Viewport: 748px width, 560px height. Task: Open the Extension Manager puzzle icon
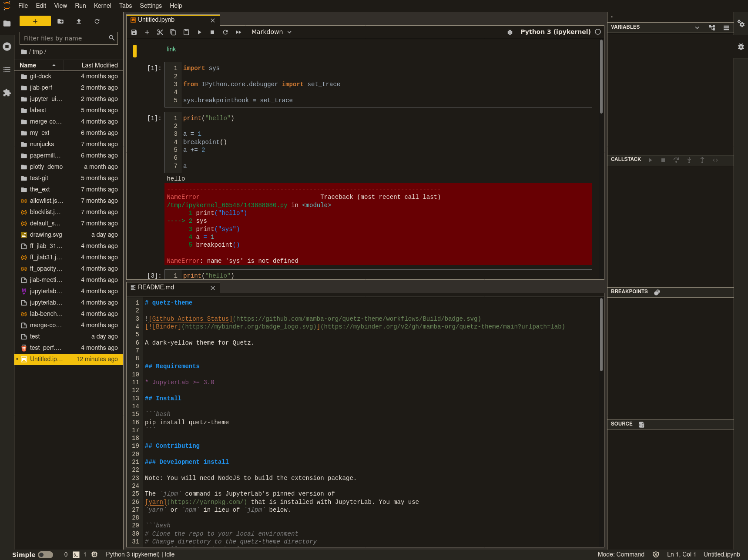pyautogui.click(x=7, y=93)
